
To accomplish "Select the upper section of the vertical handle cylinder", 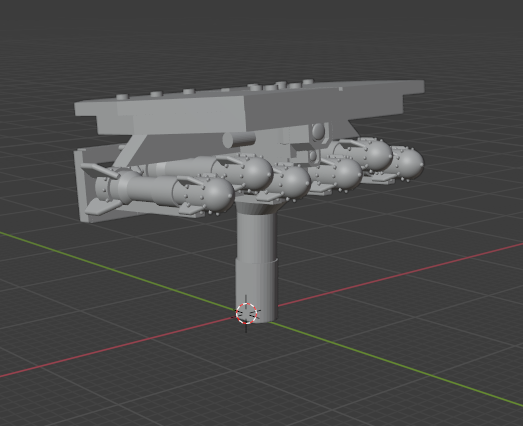I will coord(256,236).
